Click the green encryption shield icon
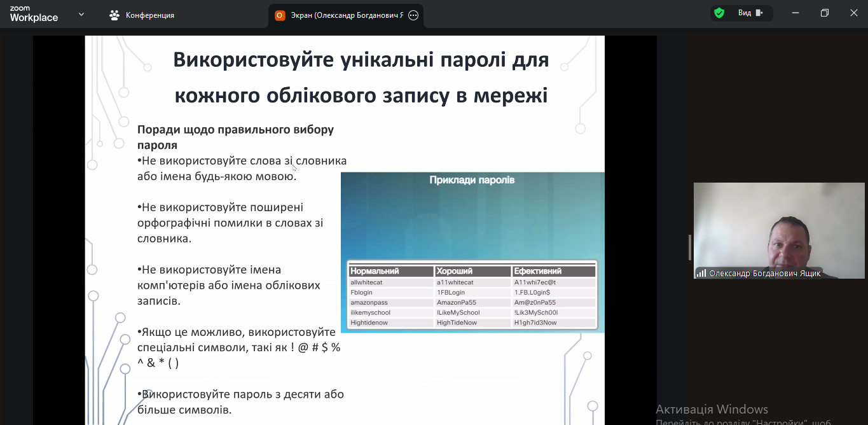Image resolution: width=868 pixels, height=425 pixels. tap(719, 13)
